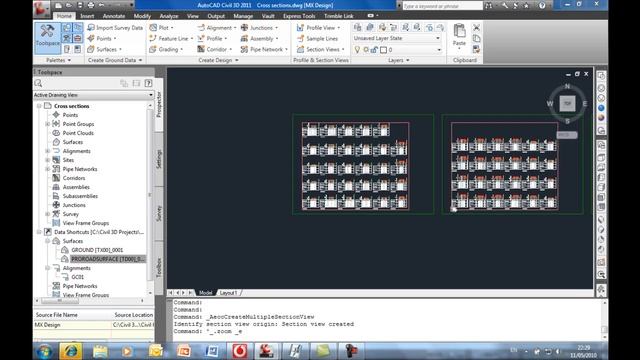
Task: Click the Match Properties icon in Clipboard
Action: 476,49
